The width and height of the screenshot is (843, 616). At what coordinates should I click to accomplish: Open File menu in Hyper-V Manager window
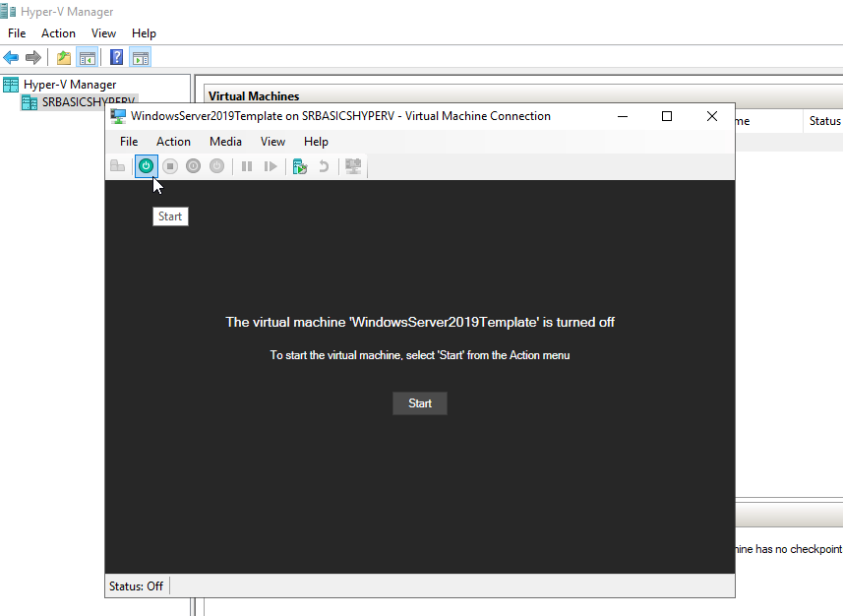tap(17, 33)
